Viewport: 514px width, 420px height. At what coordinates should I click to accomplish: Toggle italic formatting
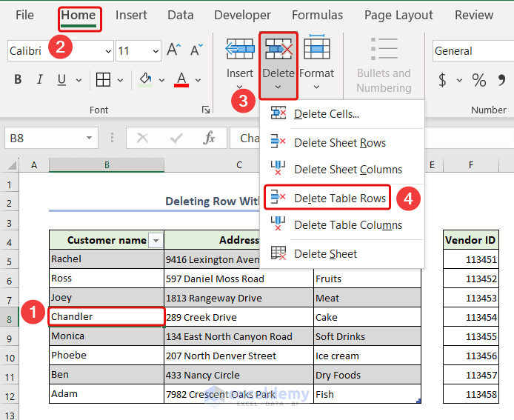tap(40, 80)
